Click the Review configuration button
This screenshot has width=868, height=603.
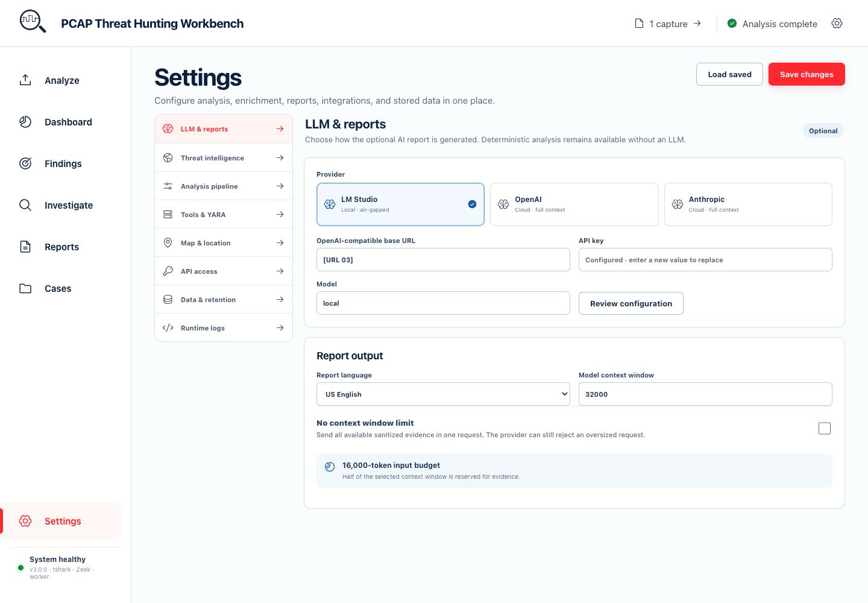click(x=631, y=303)
